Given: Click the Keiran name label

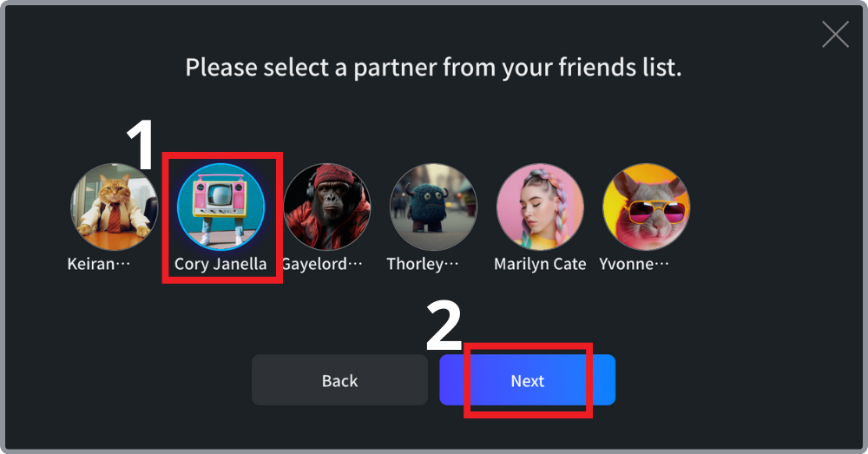Looking at the screenshot, I should [x=99, y=264].
